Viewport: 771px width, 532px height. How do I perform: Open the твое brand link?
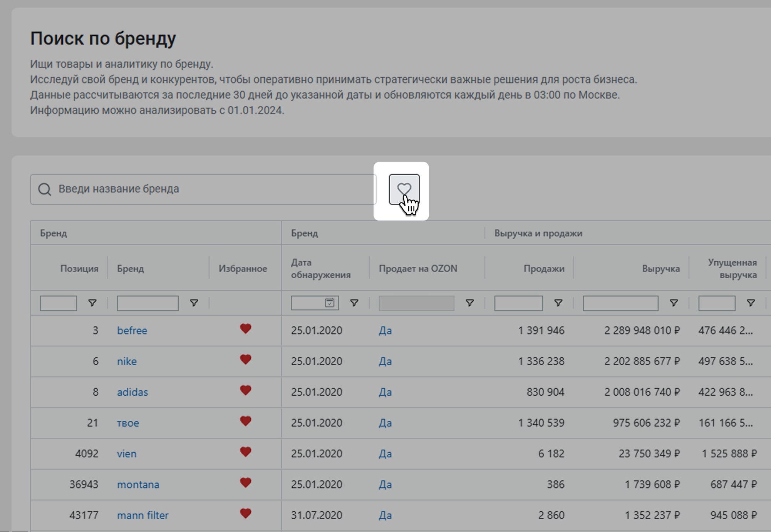[x=128, y=423]
